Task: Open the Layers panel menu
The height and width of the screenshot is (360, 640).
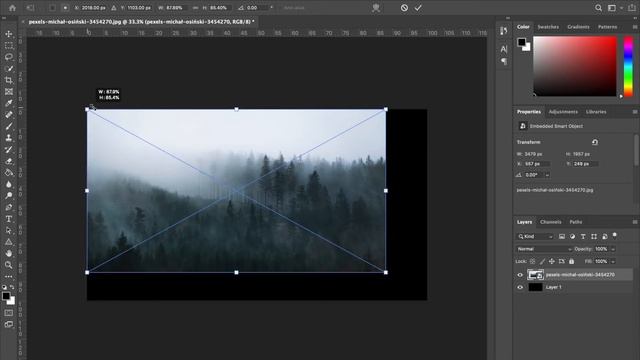Action: point(635,222)
